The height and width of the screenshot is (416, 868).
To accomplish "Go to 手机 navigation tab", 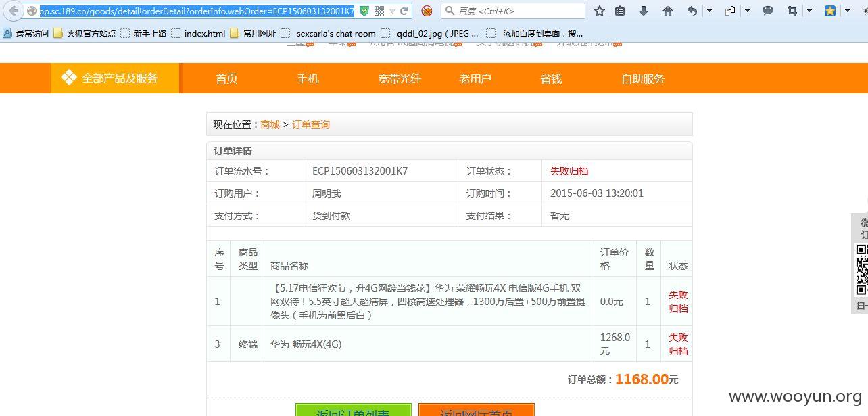I will coord(308,78).
